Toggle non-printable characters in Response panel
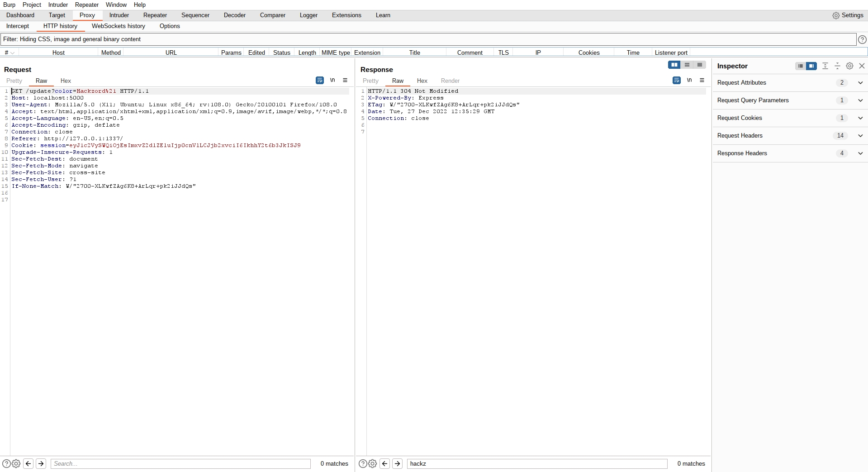This screenshot has width=868, height=472. coord(689,80)
